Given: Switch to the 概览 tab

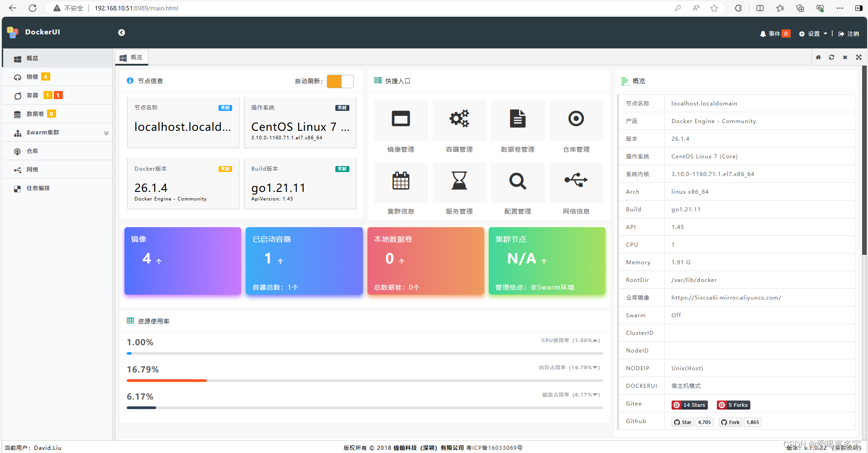Looking at the screenshot, I should point(131,57).
